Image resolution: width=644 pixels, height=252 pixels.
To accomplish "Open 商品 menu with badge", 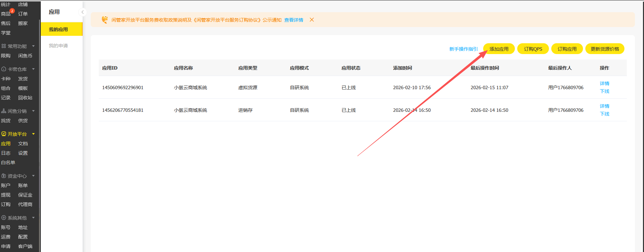I will click(6, 14).
